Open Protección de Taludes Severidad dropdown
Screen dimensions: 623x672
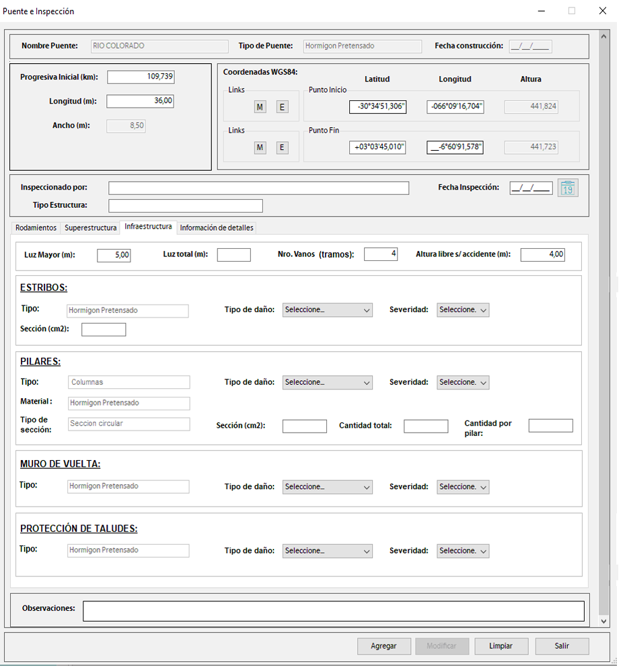click(x=463, y=551)
